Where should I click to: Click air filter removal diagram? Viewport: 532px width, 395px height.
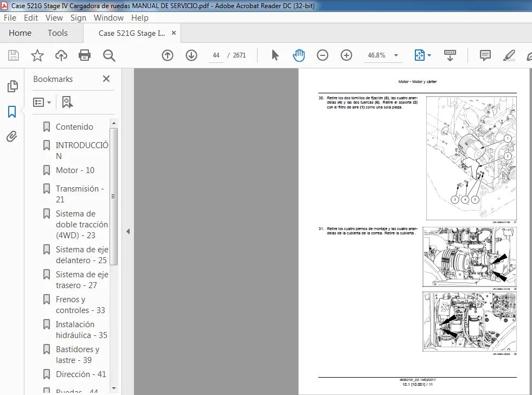tap(471, 158)
